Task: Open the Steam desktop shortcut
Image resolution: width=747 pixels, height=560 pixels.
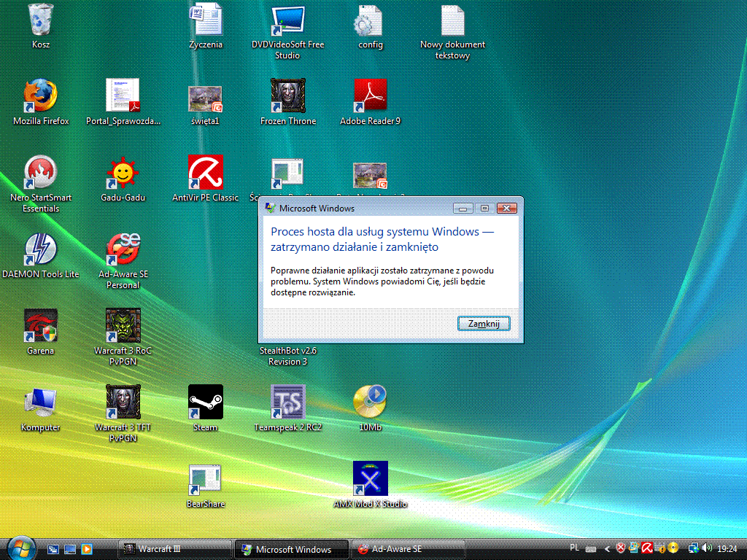Action: [205, 402]
